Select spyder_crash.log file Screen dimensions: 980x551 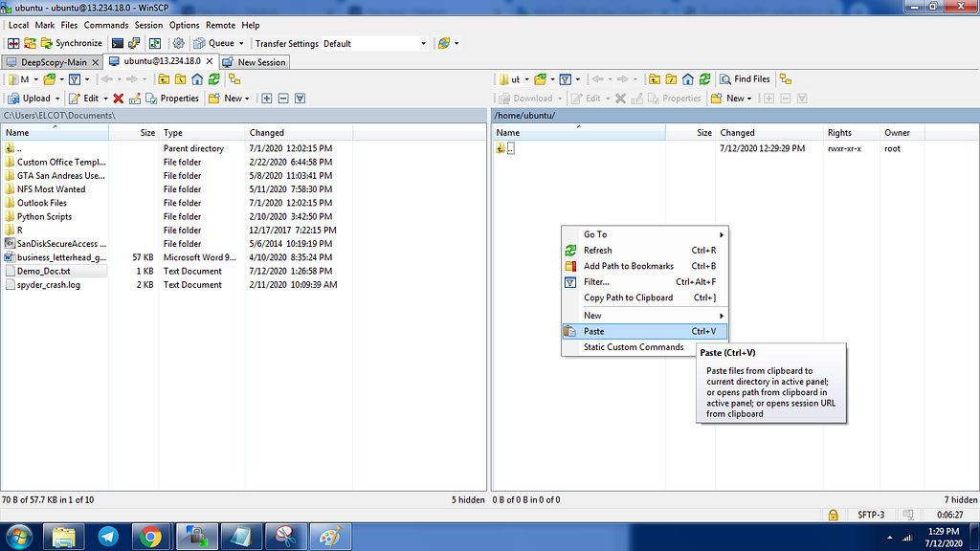tap(49, 285)
